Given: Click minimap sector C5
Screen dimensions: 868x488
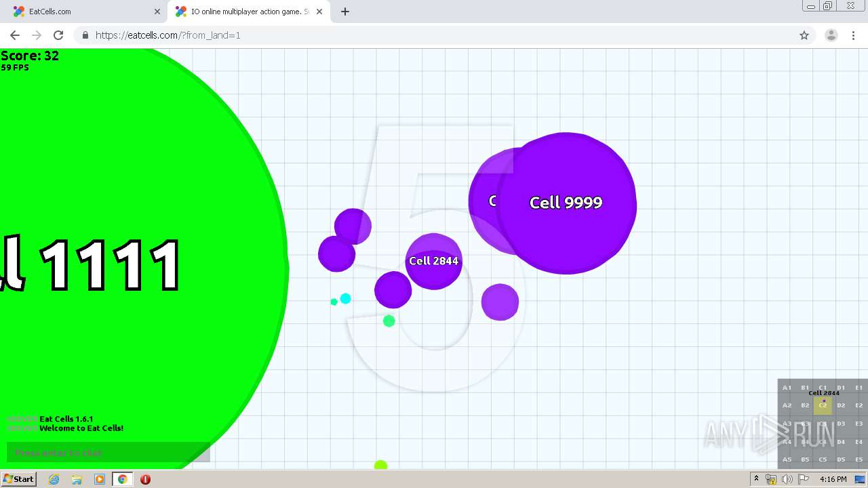Looking at the screenshot, I should click(x=823, y=460).
